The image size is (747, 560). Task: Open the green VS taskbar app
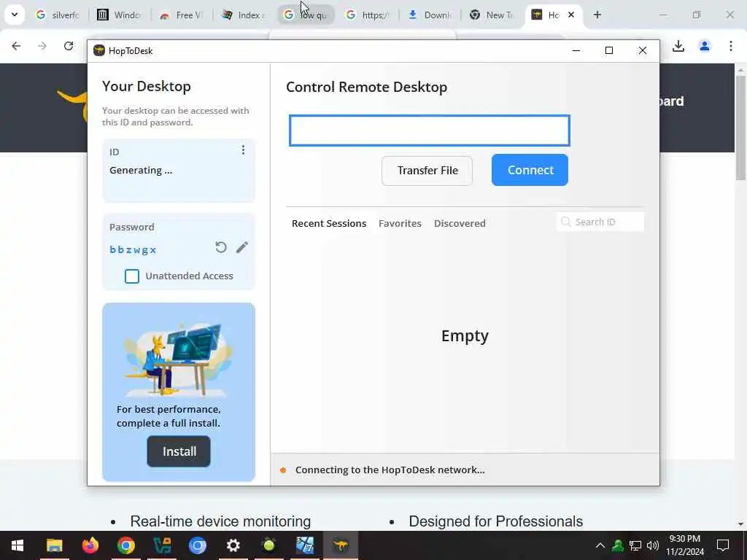point(161,545)
